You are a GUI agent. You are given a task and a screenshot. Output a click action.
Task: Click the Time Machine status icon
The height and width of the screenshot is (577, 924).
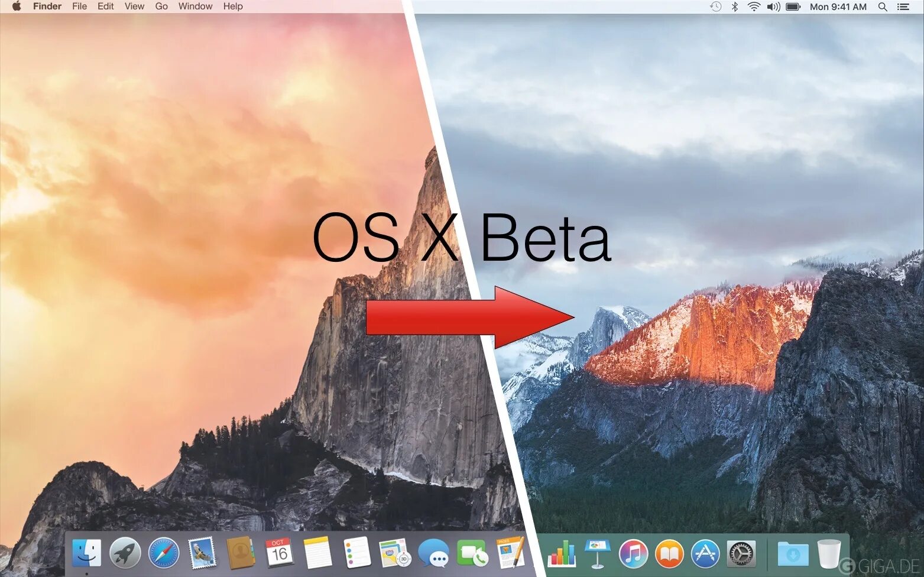[x=715, y=7]
